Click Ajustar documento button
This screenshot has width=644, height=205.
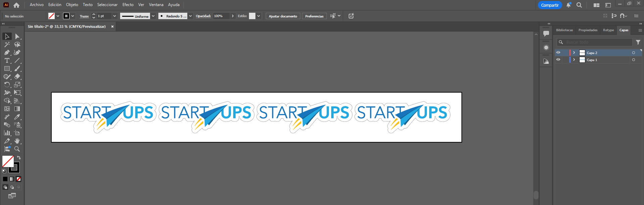(x=283, y=16)
